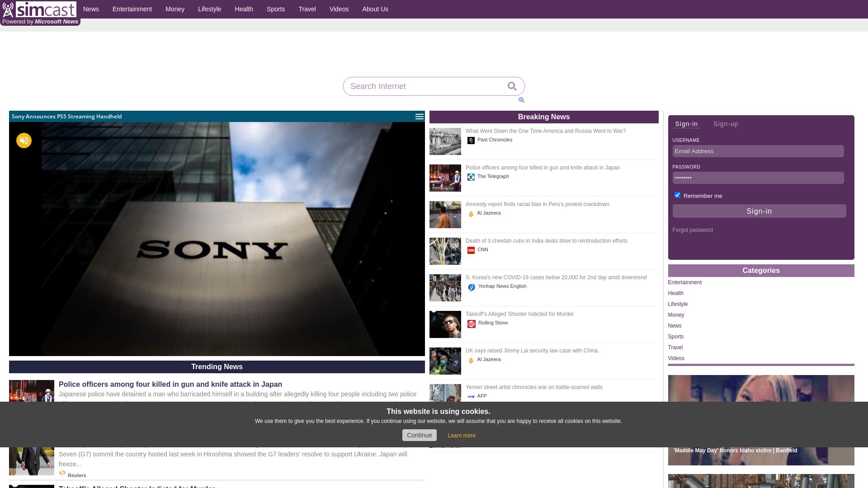Open the Lifestyle menu item

[x=210, y=9]
